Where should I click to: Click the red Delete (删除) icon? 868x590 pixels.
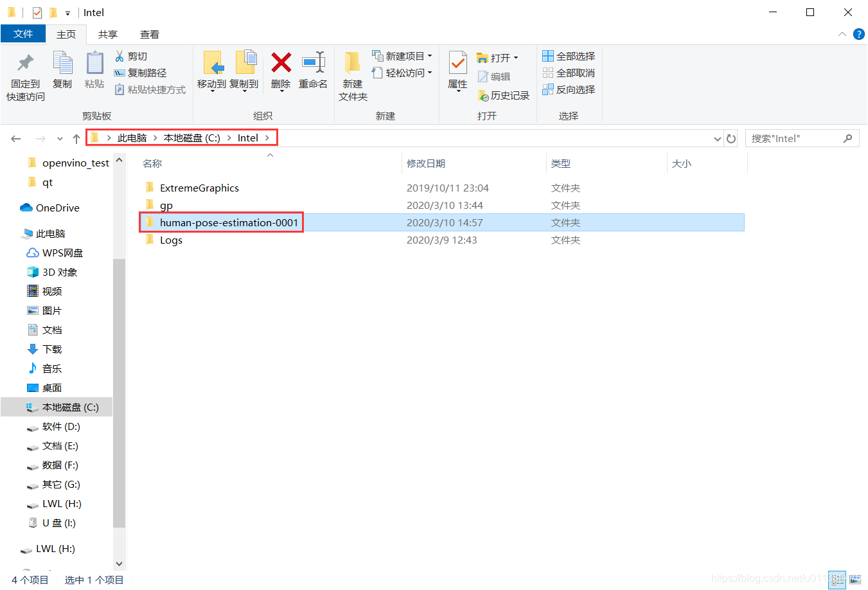coord(281,63)
